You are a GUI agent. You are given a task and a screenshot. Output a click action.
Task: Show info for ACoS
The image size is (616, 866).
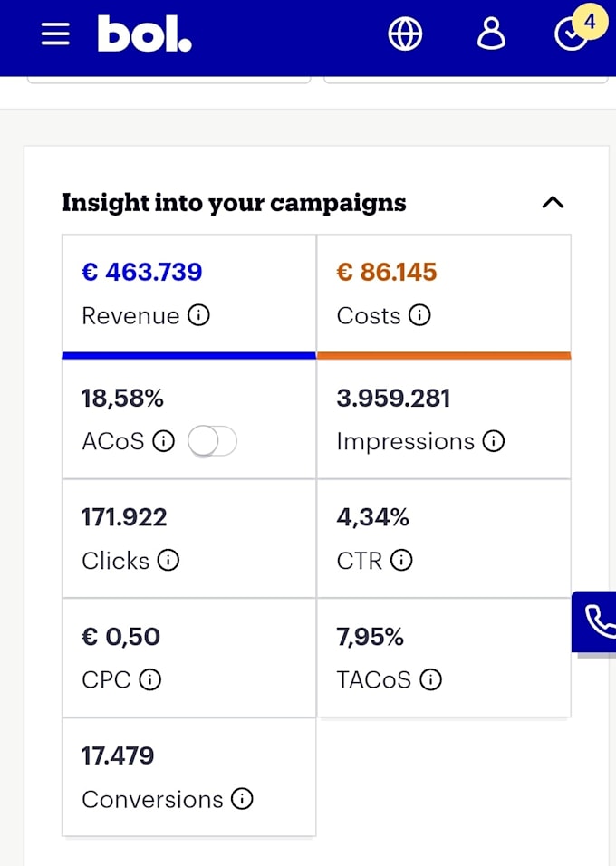click(164, 441)
